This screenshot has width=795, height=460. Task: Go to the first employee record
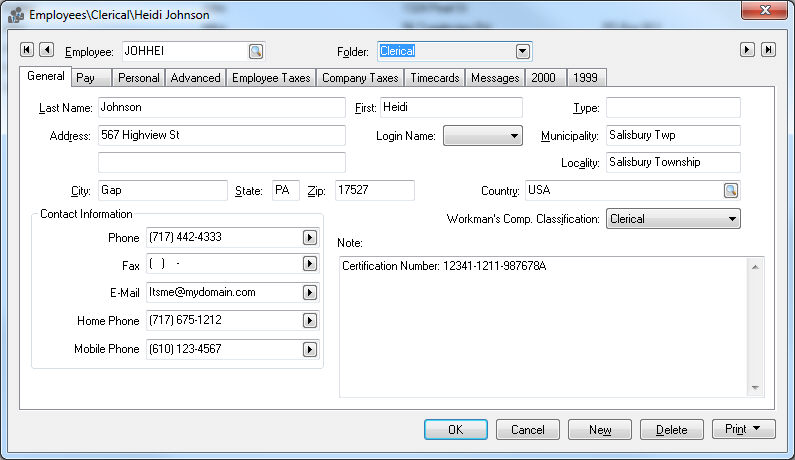click(27, 50)
